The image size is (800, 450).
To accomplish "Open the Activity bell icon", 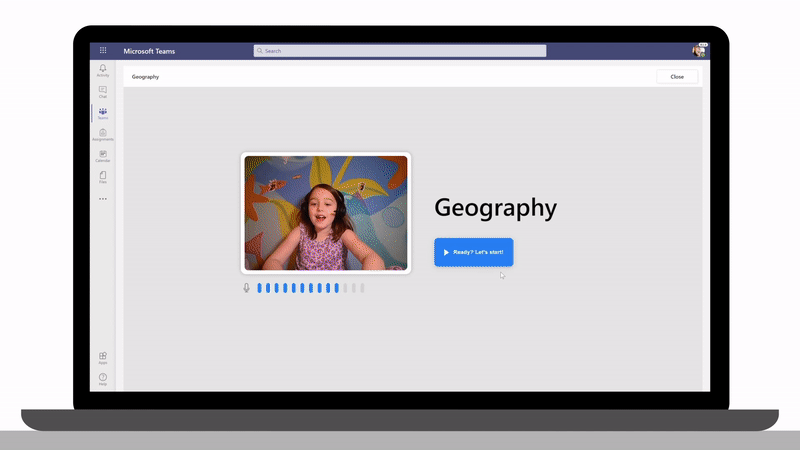I will click(x=103, y=70).
